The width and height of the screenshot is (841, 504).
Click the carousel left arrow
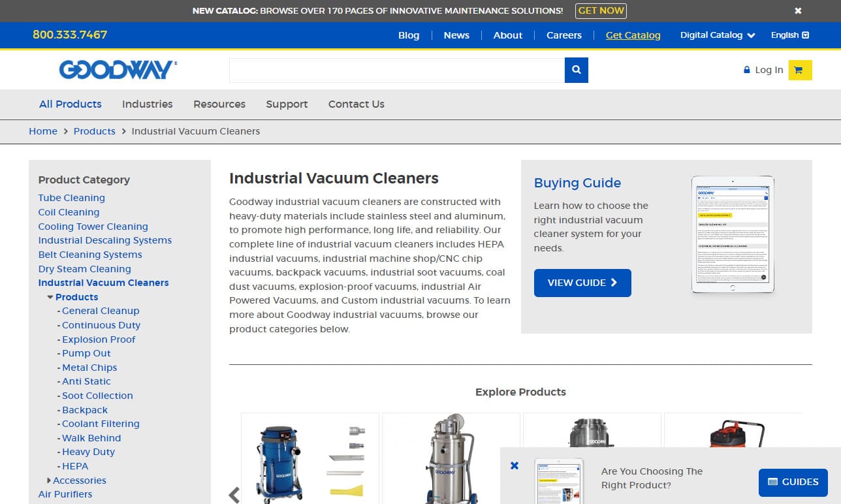tap(234, 495)
